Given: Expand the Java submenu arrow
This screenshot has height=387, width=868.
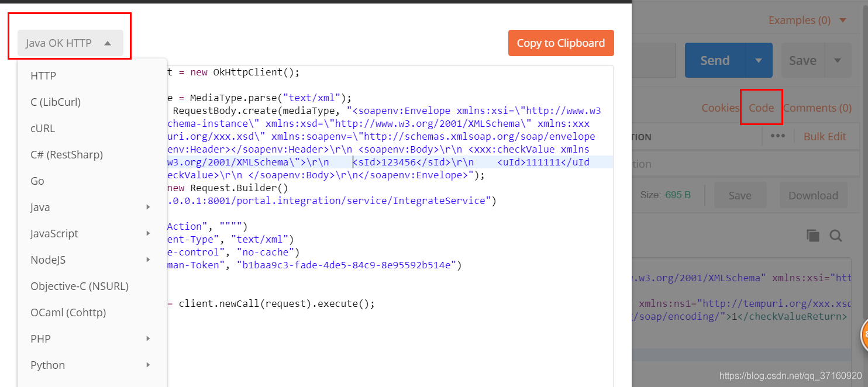Looking at the screenshot, I should click(149, 207).
